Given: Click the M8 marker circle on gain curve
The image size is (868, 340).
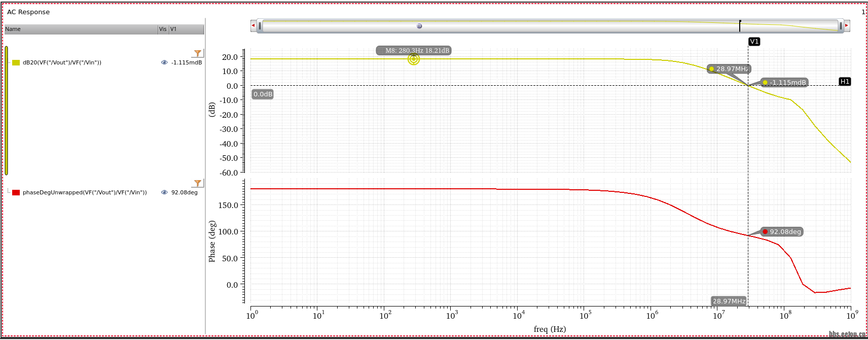Looking at the screenshot, I should pyautogui.click(x=414, y=59).
